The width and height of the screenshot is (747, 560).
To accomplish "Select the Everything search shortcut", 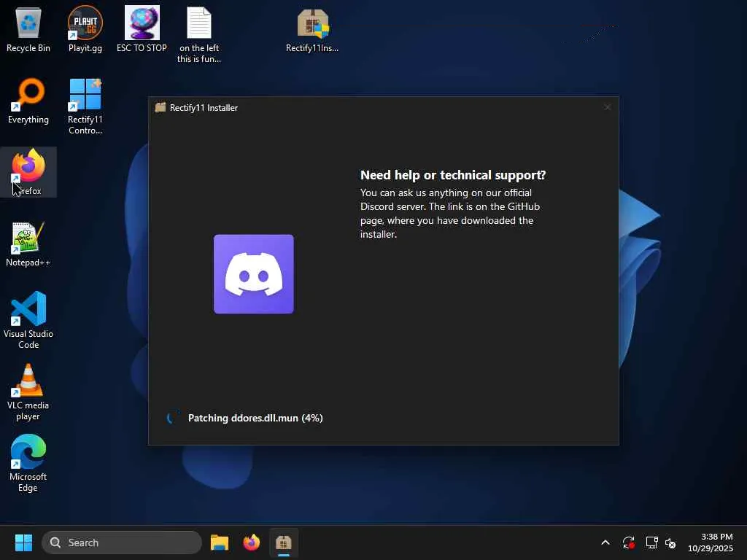I will click(28, 101).
